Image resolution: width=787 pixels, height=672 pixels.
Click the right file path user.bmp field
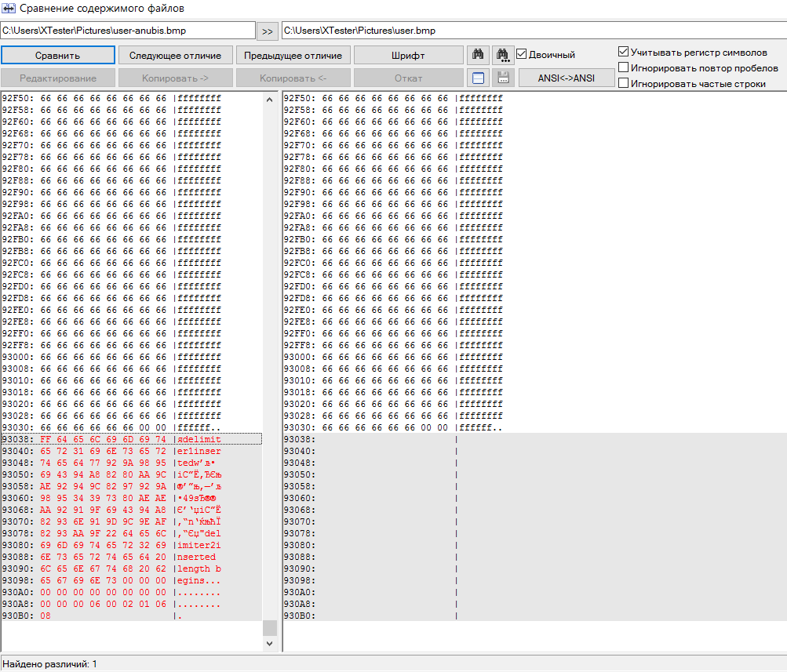point(532,31)
